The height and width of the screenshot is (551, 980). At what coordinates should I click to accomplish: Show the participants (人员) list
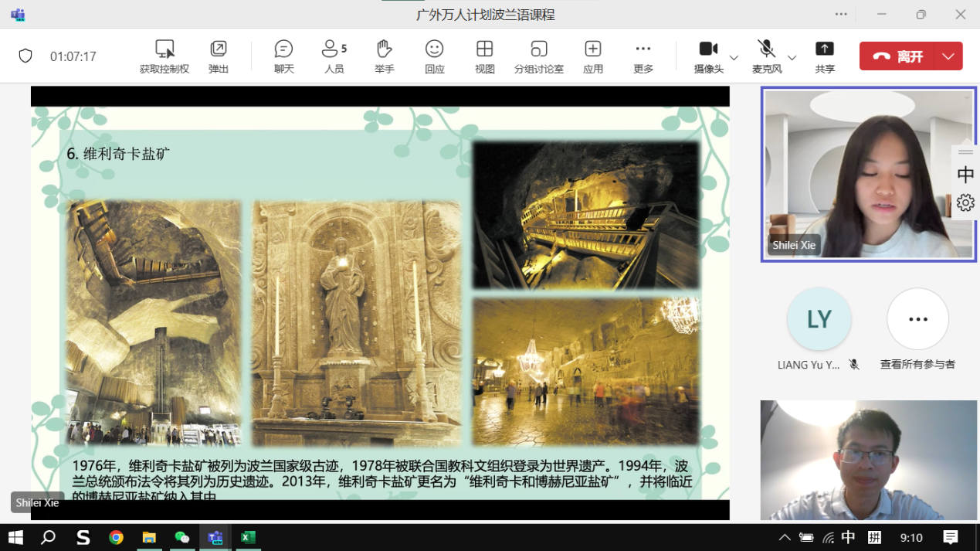tap(334, 56)
